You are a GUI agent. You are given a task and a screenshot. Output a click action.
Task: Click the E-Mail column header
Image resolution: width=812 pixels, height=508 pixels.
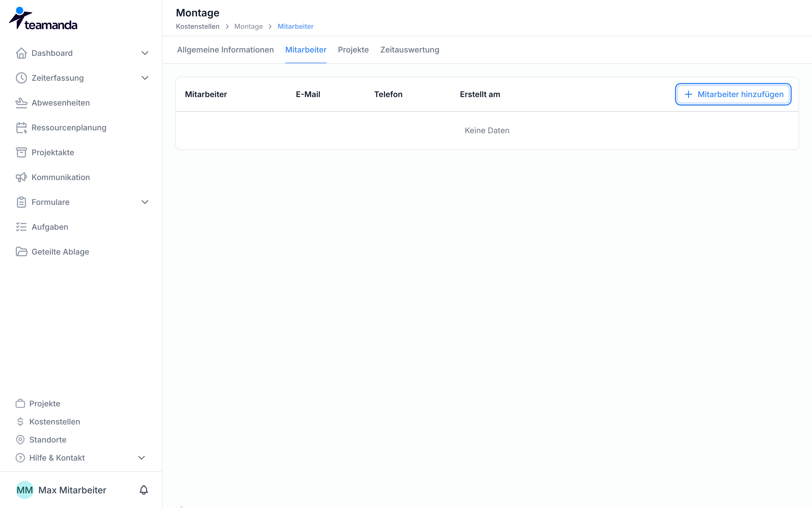(308, 95)
